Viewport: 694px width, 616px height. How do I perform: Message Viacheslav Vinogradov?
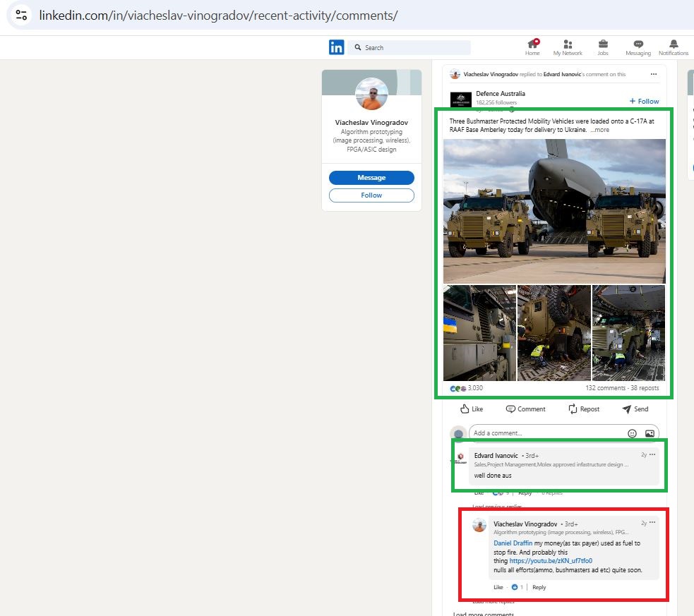[x=371, y=177]
